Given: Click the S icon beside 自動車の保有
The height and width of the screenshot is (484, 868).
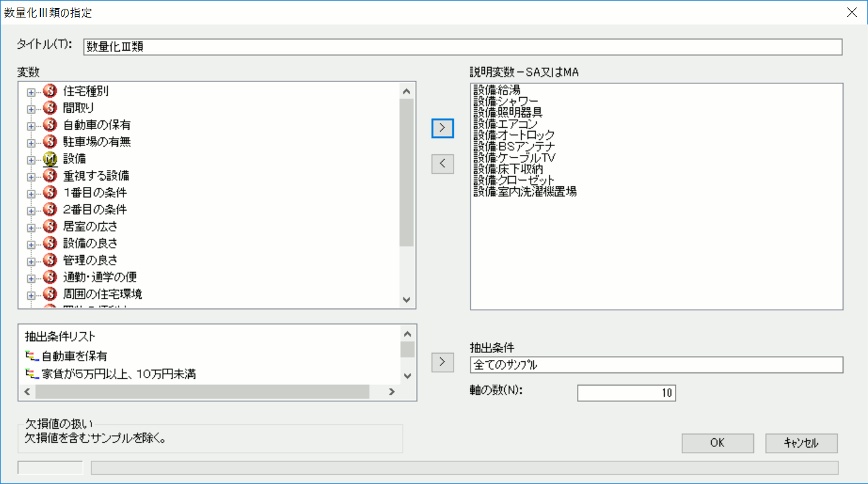Looking at the screenshot, I should [x=50, y=125].
